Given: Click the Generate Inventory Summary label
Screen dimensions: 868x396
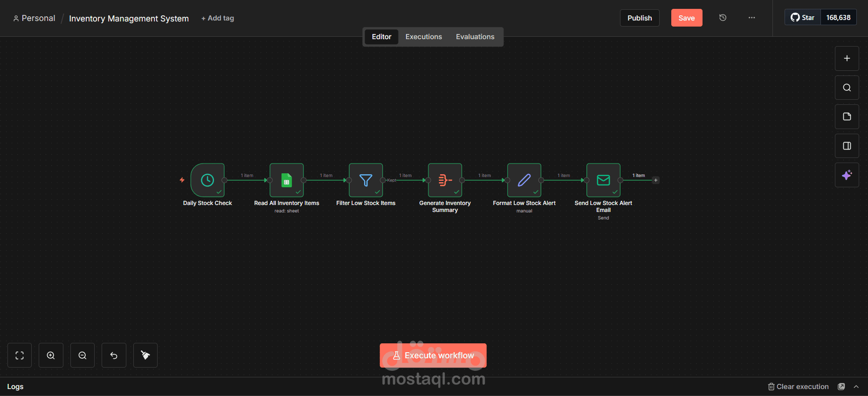Looking at the screenshot, I should pyautogui.click(x=445, y=206).
